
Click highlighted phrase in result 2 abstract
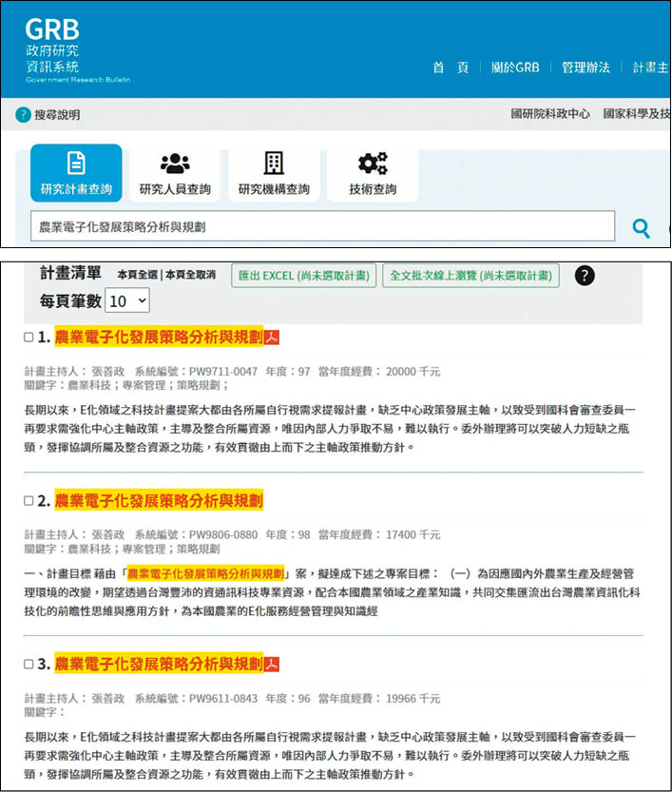click(205, 574)
